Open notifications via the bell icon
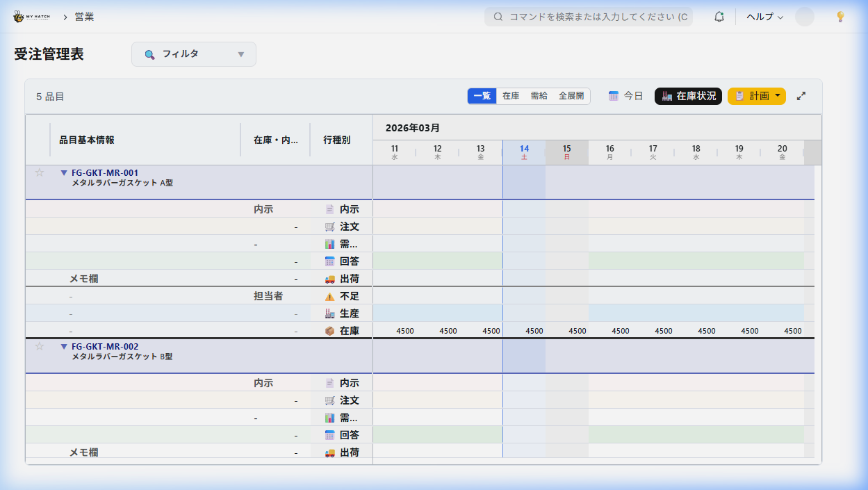The height and width of the screenshot is (490, 868). 719,16
